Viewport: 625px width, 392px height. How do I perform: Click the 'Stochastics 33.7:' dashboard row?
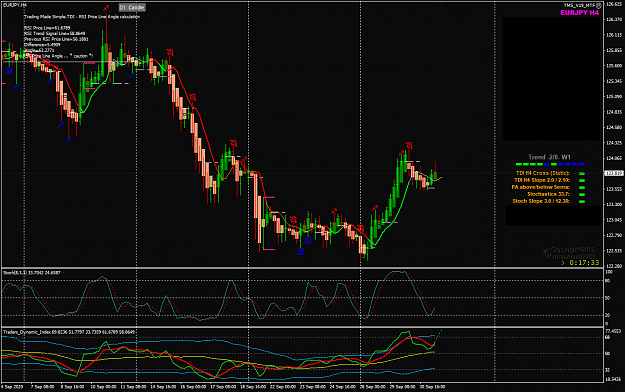[x=548, y=194]
